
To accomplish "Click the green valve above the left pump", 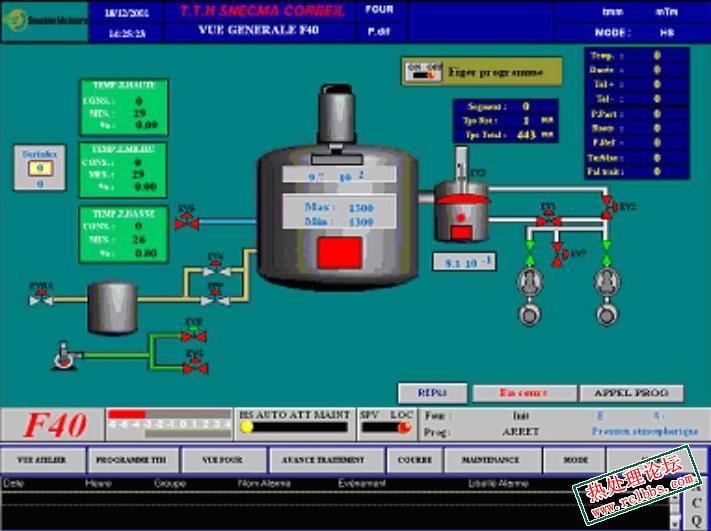I will pyautogui.click(x=529, y=253).
